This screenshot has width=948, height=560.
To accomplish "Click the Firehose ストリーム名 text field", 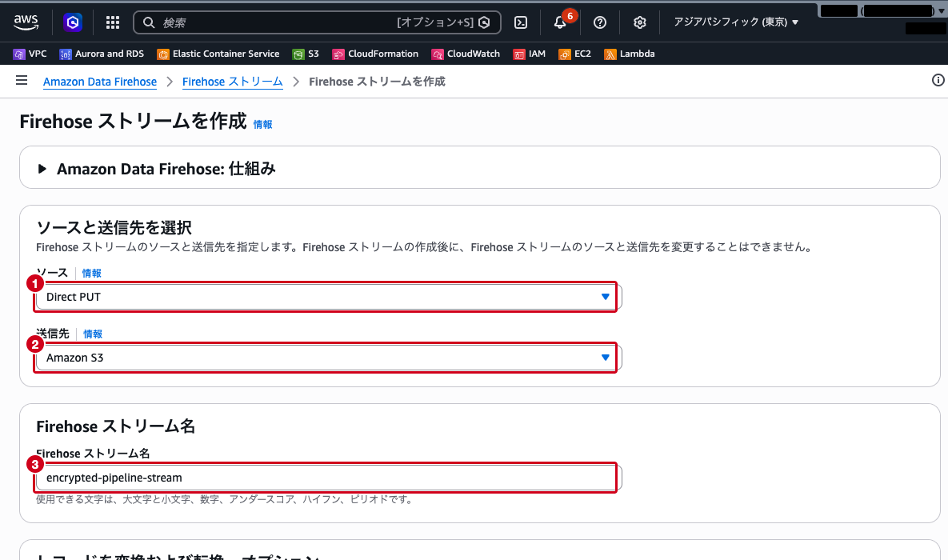I will (329, 478).
